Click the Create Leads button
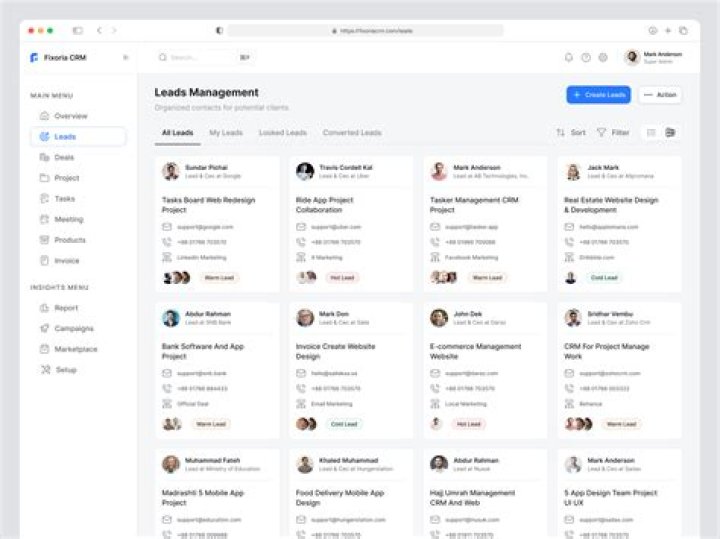Image resolution: width=720 pixels, height=539 pixels. tap(598, 95)
